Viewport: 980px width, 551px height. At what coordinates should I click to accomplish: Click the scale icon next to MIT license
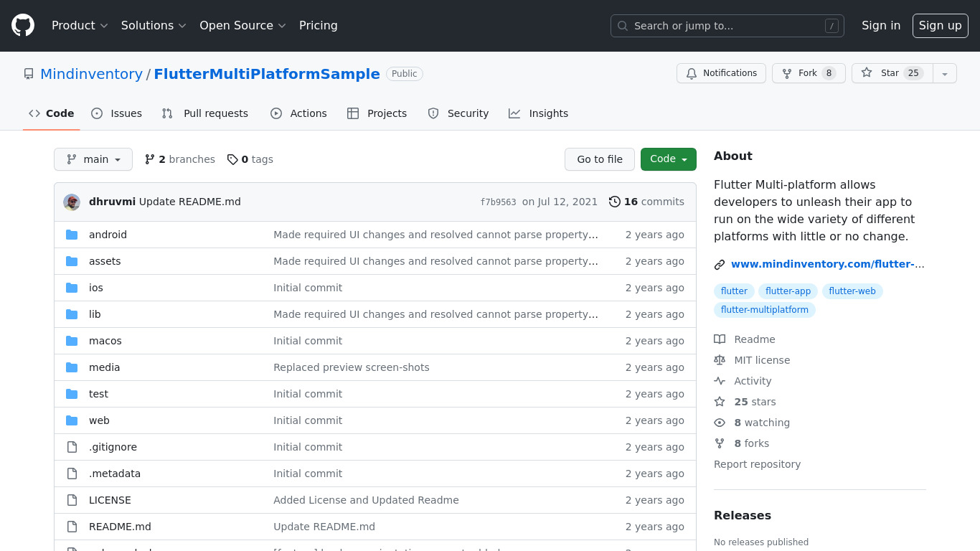720,360
